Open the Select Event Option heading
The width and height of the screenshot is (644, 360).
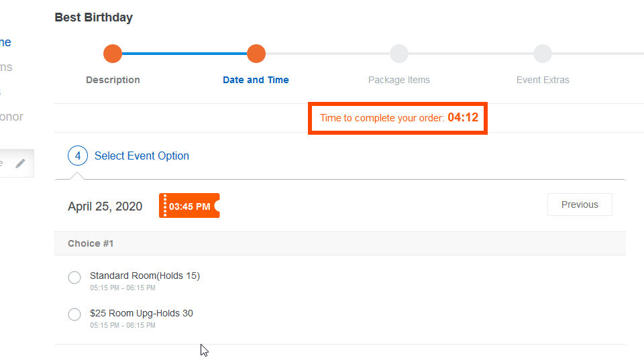[142, 156]
